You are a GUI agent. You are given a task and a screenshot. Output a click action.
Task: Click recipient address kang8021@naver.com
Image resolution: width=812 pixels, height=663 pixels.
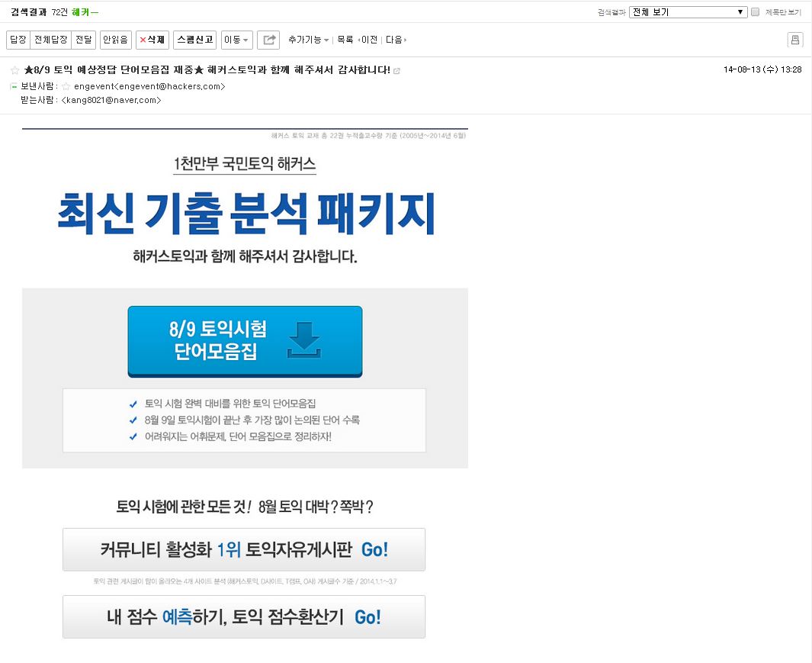111,100
